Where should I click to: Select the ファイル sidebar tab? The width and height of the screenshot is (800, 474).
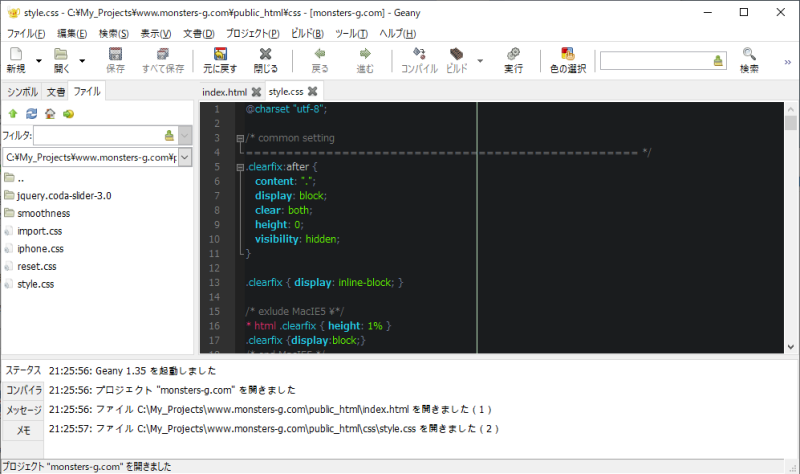click(87, 91)
